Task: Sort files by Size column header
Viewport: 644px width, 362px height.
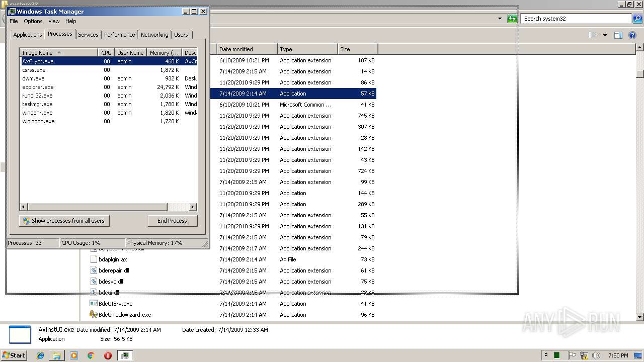Action: pos(358,49)
